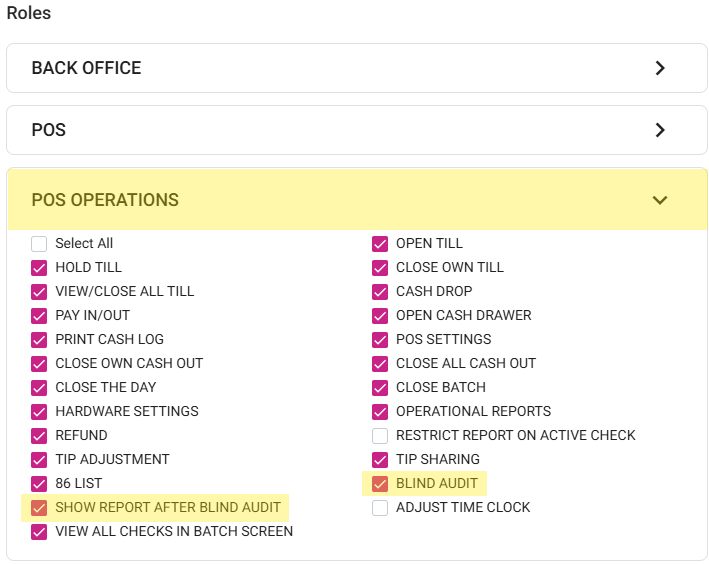Enable the ADJUST TIME CLOCK permission
This screenshot has height=564, width=709.
click(380, 507)
